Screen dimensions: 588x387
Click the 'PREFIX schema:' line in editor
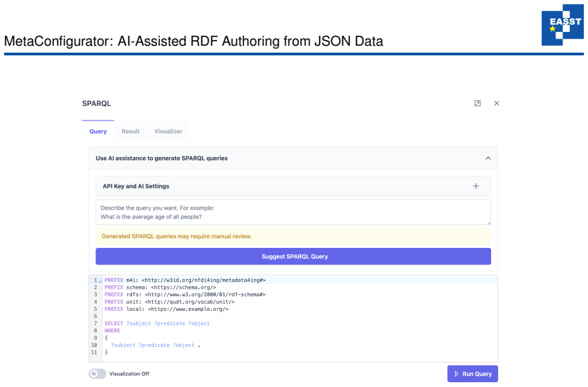point(160,287)
